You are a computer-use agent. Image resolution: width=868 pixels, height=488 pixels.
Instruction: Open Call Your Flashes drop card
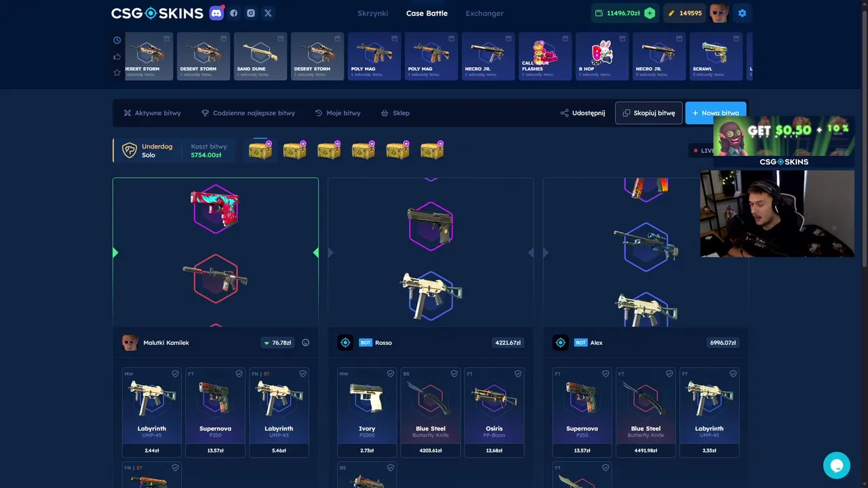[545, 56]
